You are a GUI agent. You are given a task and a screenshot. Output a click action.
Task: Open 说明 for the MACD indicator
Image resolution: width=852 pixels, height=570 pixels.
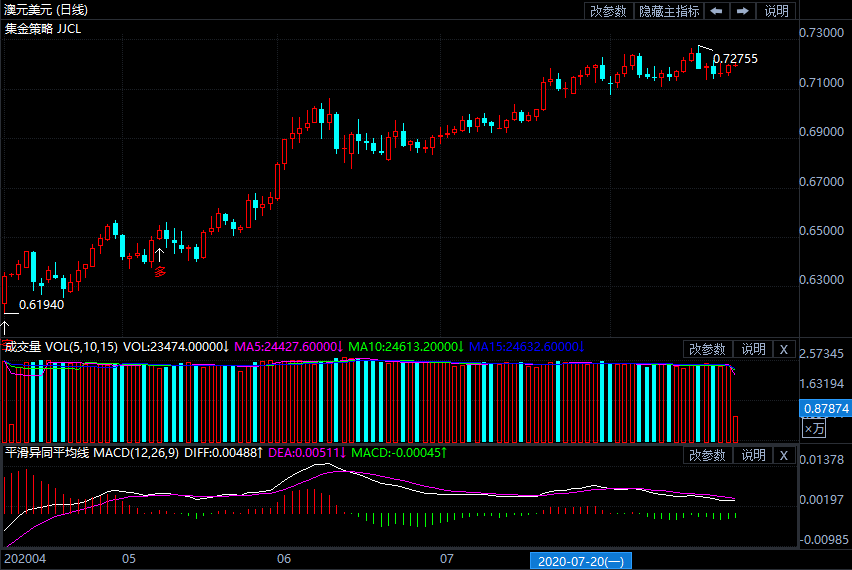pyautogui.click(x=753, y=456)
